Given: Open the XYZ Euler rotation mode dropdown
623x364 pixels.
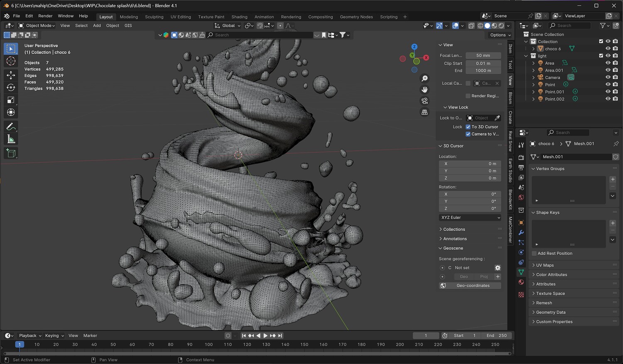Looking at the screenshot, I should [x=470, y=217].
